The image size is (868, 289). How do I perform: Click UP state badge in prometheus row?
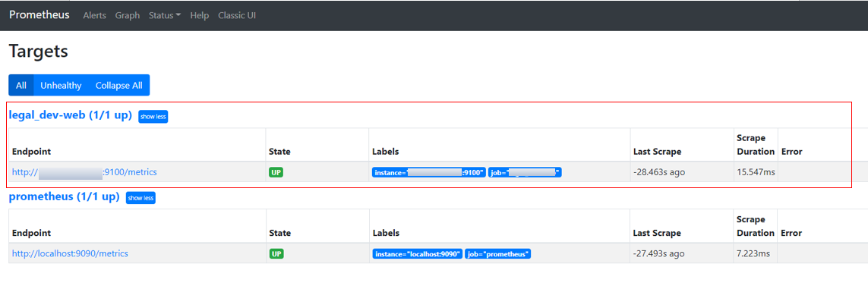pyautogui.click(x=276, y=253)
